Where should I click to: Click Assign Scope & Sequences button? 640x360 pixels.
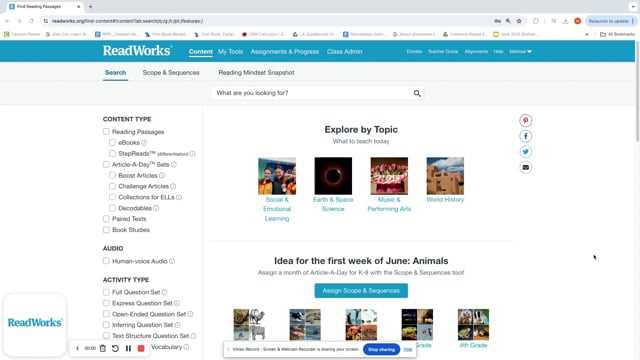point(361,291)
